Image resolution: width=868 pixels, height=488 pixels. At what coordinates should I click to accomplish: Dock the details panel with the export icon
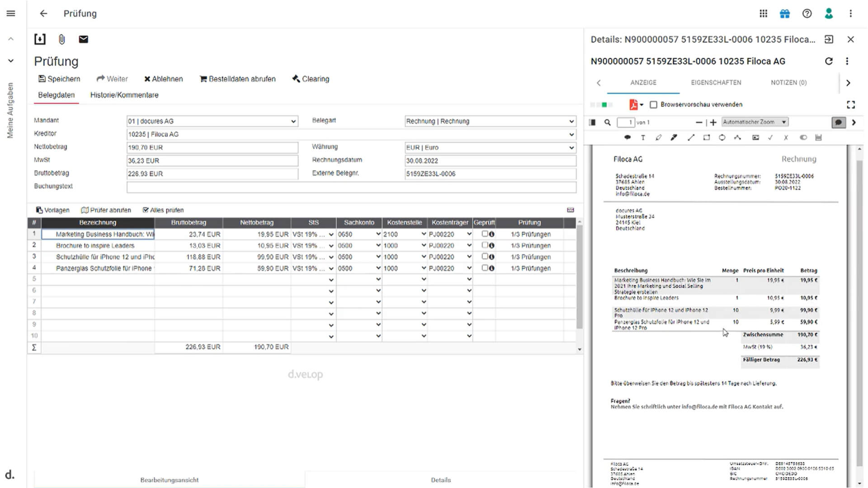[x=829, y=39]
